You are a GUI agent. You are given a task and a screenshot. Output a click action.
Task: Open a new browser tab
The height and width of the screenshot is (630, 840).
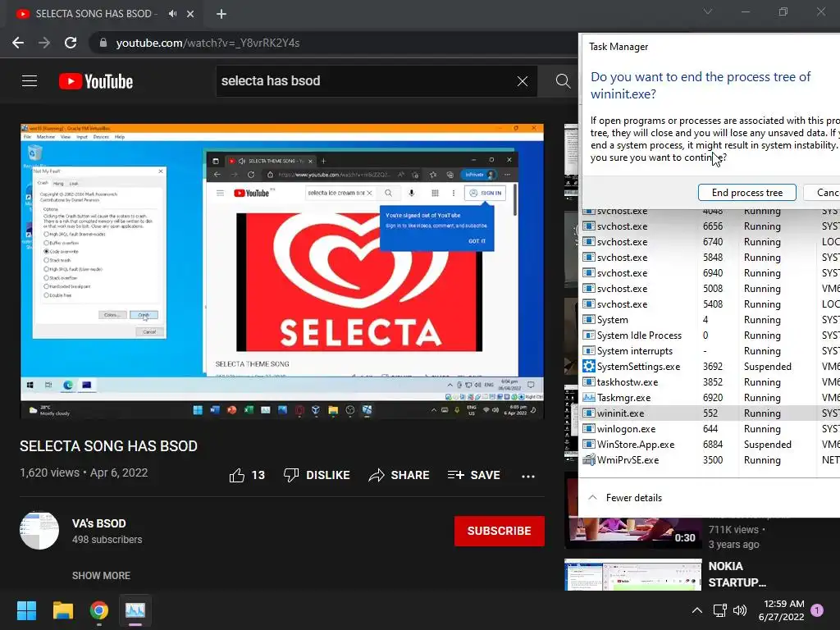click(221, 14)
